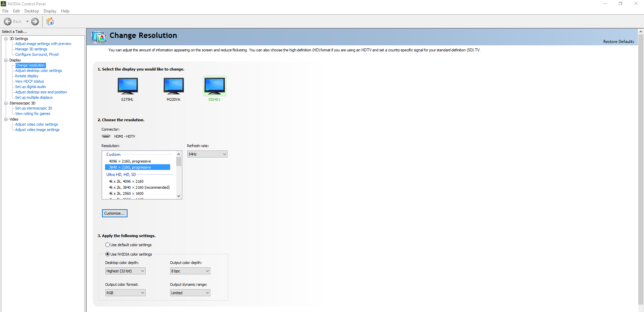Click main panel scroll-up arrow
Screen dimensions: 644x312
[x=641, y=32]
